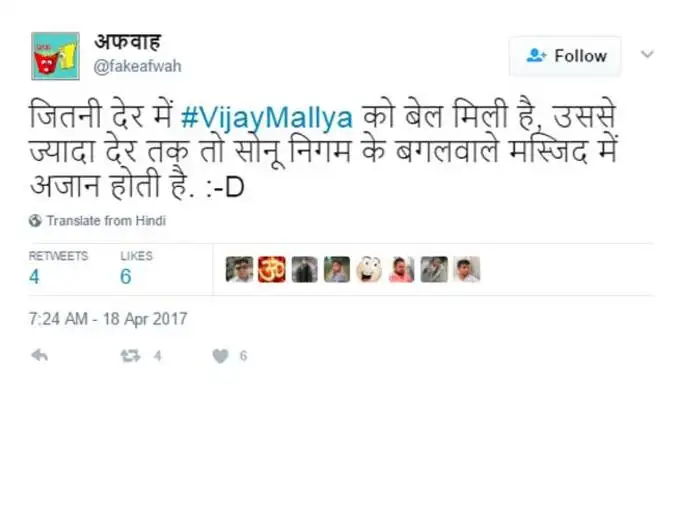Open the first liker's avatar
The height and width of the screenshot is (509, 680).
(x=239, y=269)
